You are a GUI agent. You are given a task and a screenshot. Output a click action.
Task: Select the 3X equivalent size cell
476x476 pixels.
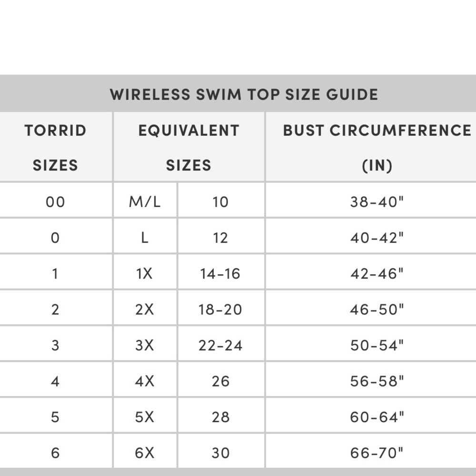tap(145, 345)
